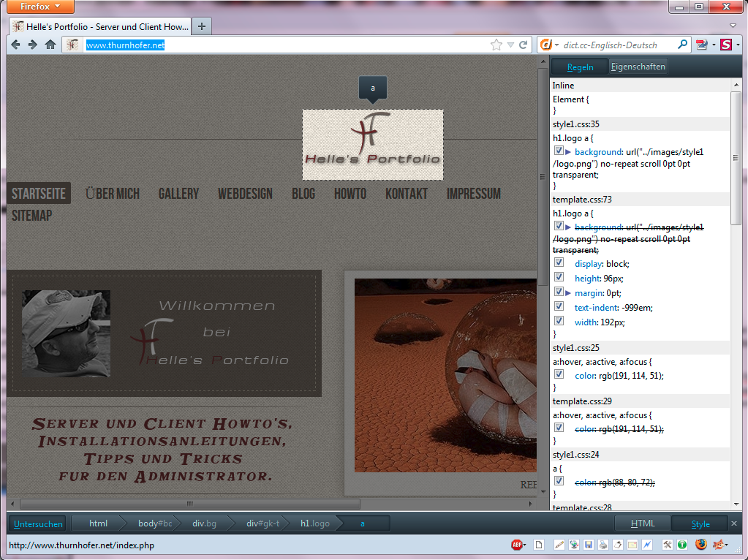Disable the margin: 0pt property
Image resolution: width=748 pixels, height=560 pixels.
[x=559, y=292]
